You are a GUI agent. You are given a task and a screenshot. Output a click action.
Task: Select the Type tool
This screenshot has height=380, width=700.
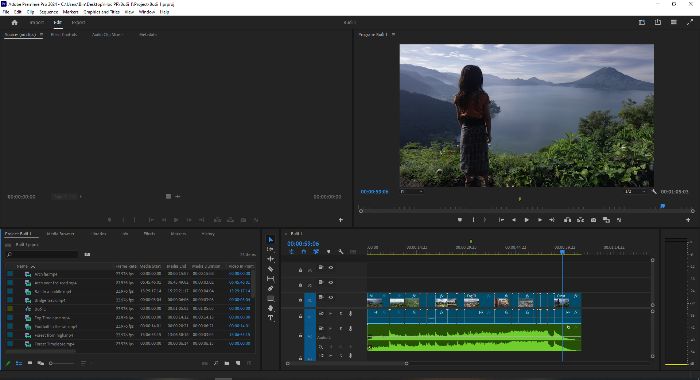271,318
